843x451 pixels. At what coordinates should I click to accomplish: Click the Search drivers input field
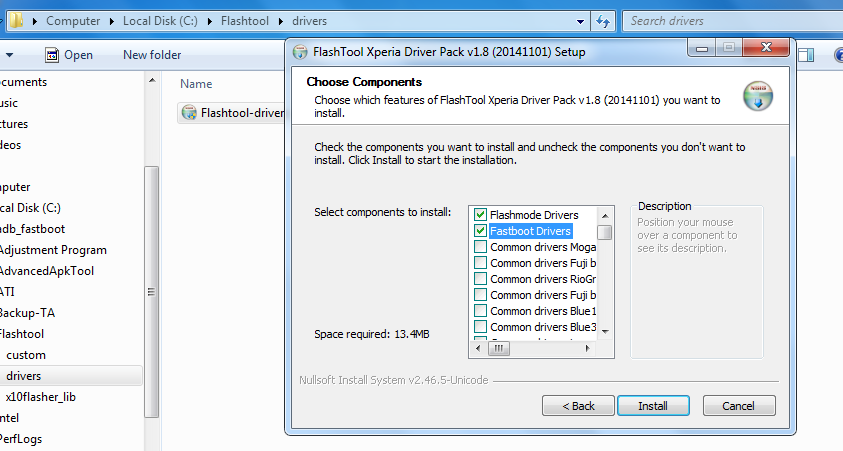[x=734, y=21]
